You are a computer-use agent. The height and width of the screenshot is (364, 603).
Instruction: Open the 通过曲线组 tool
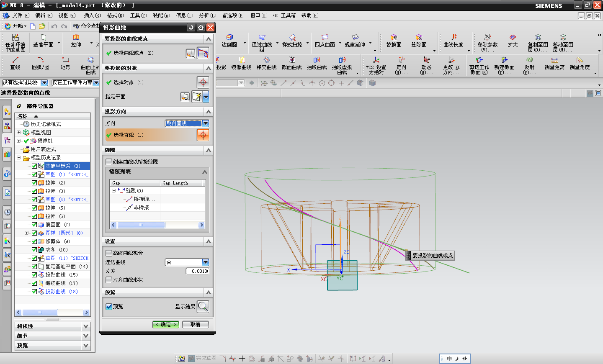coord(262,43)
